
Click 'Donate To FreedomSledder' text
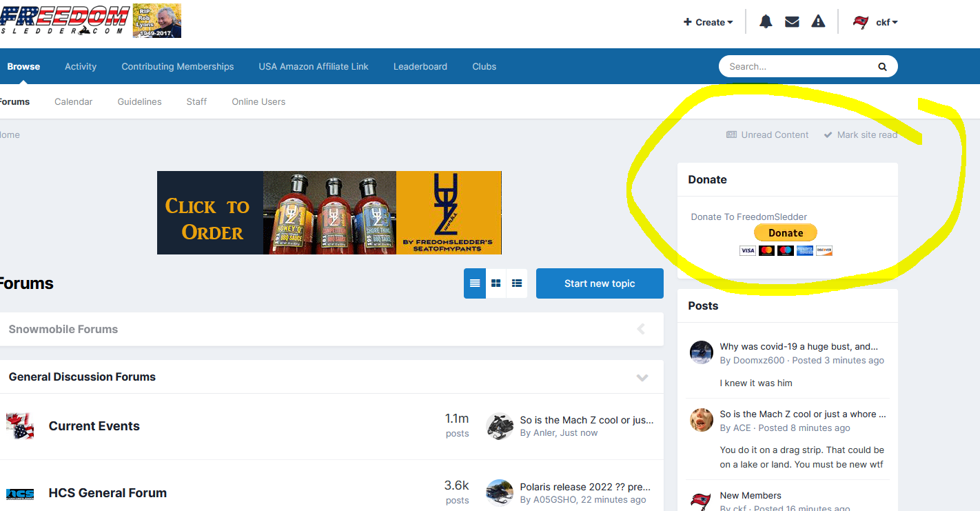click(749, 217)
